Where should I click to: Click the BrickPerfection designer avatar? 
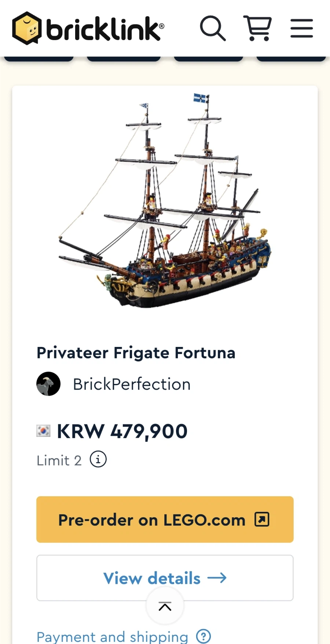(x=48, y=384)
